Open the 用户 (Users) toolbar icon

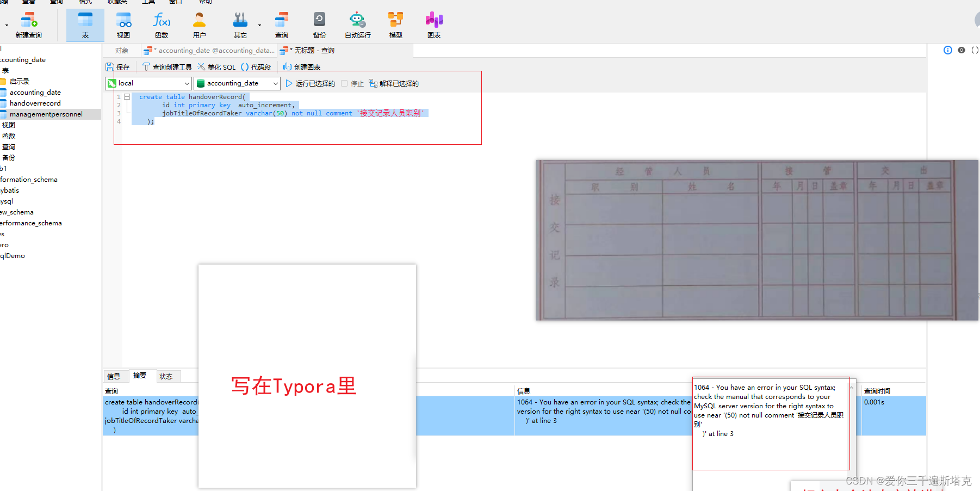200,24
